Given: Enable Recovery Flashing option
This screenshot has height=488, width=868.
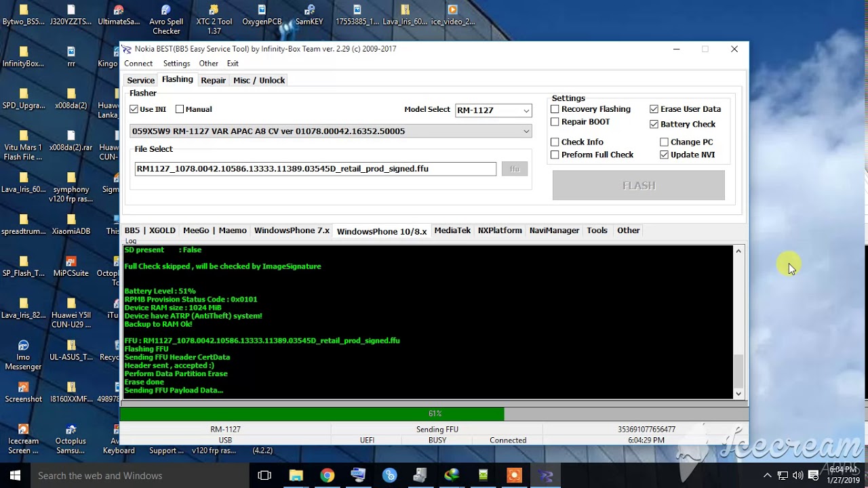Looking at the screenshot, I should pyautogui.click(x=555, y=109).
